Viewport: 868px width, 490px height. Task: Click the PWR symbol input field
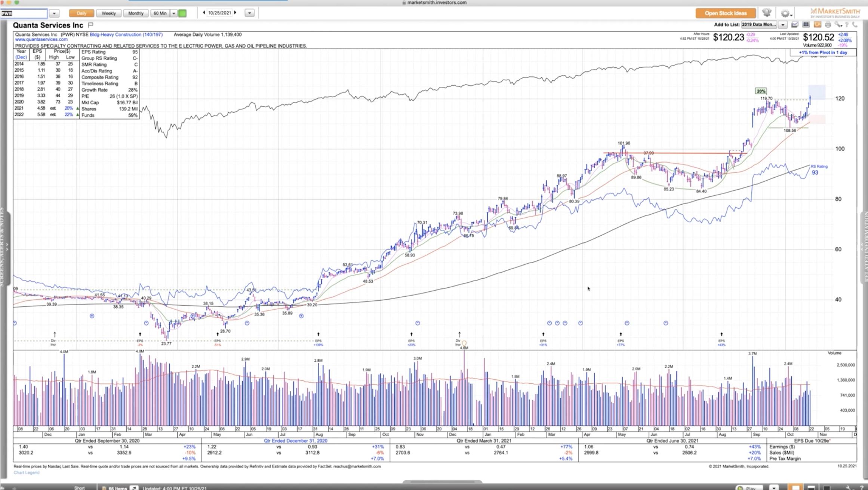click(x=24, y=13)
